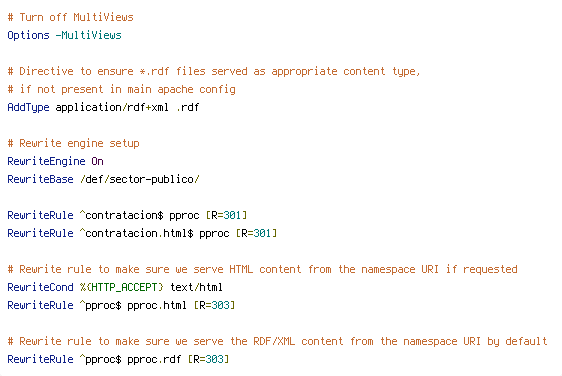Click the AddType directive keyword

28,108
